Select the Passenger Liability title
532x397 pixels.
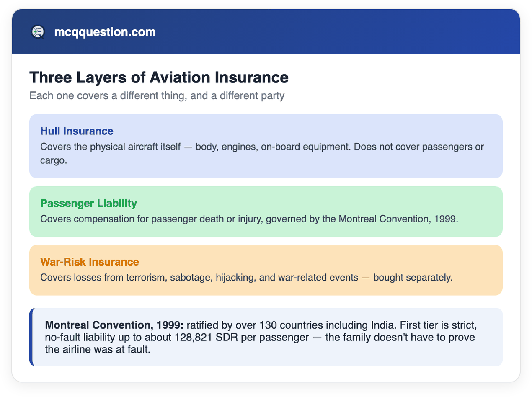coord(88,204)
